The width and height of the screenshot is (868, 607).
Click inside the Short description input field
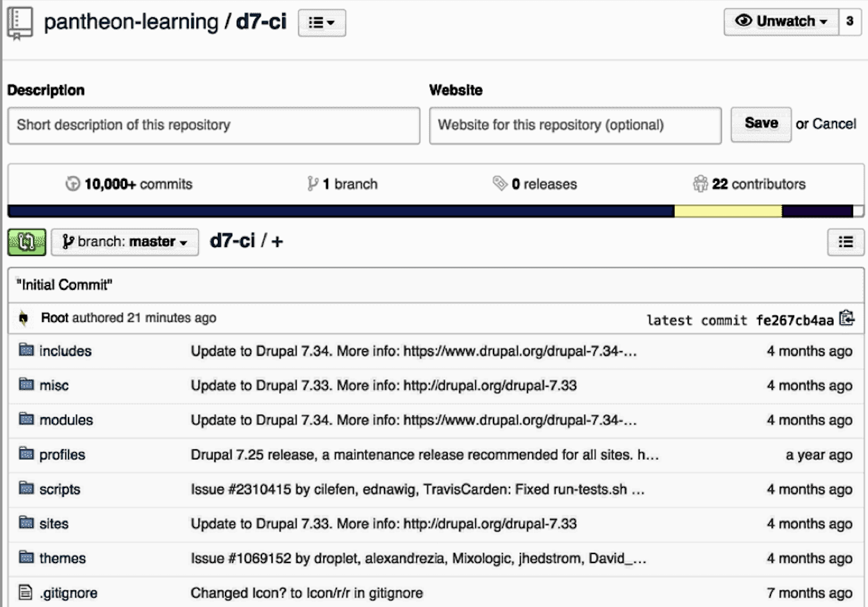214,125
